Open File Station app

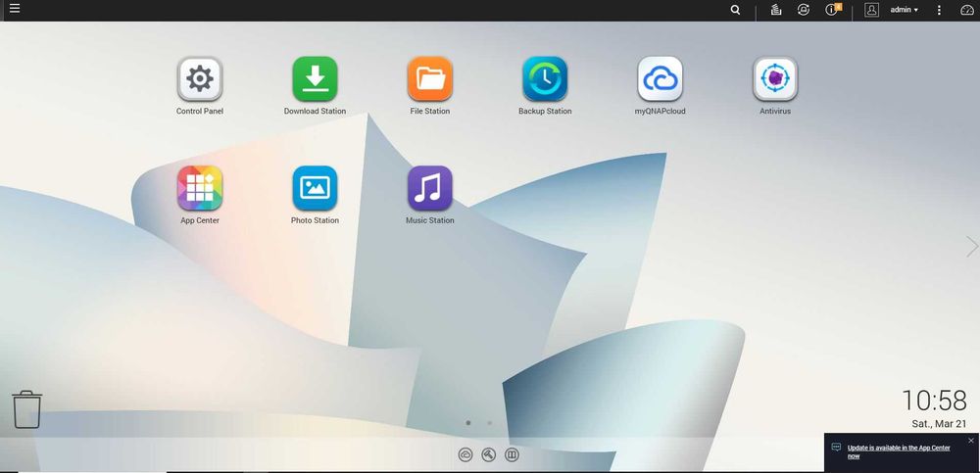click(x=430, y=78)
